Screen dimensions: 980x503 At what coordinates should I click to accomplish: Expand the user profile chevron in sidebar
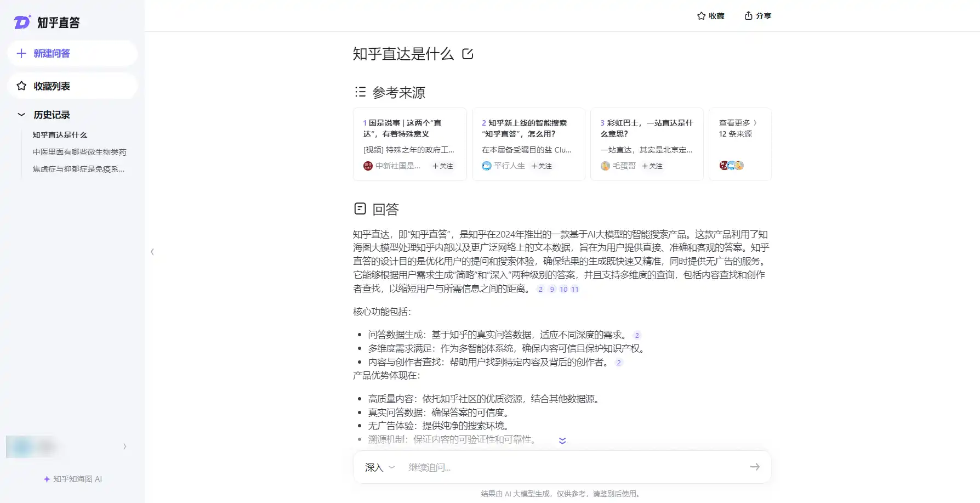pyautogui.click(x=124, y=447)
